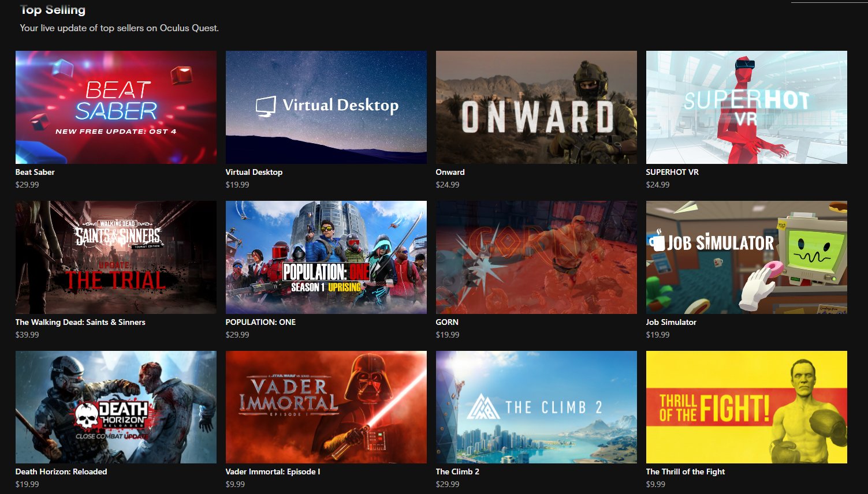Click the Virtual Desktop title link
The image size is (868, 494).
point(254,172)
